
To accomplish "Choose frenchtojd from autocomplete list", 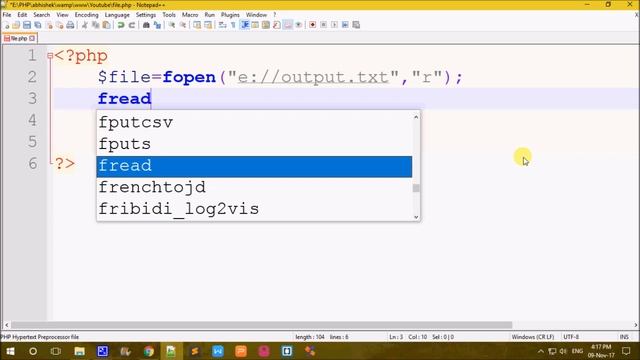I will pyautogui.click(x=254, y=188).
